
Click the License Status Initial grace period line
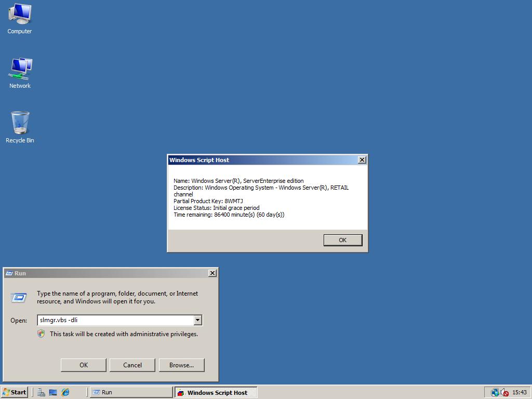(x=217, y=208)
